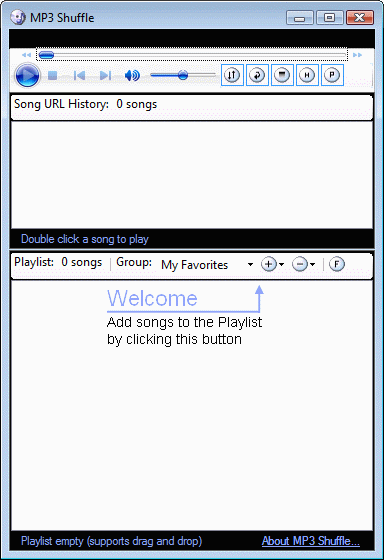Mute audio using the speaker icon
The height and width of the screenshot is (560, 384).
pyautogui.click(x=132, y=75)
